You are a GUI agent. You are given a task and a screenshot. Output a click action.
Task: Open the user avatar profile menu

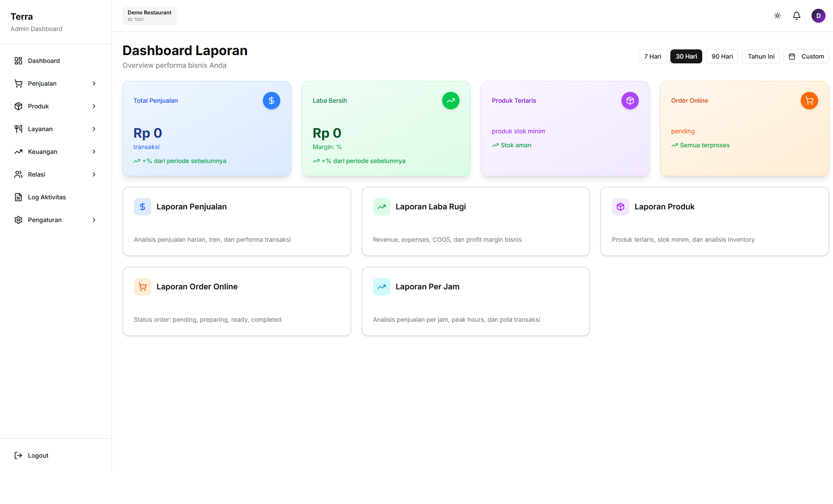tap(818, 16)
